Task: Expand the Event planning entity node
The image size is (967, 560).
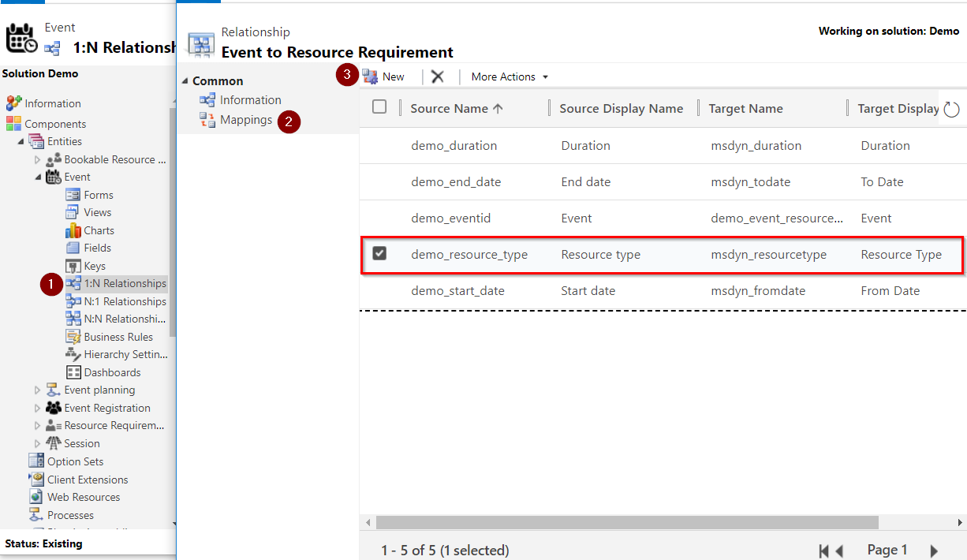Action: pos(37,390)
